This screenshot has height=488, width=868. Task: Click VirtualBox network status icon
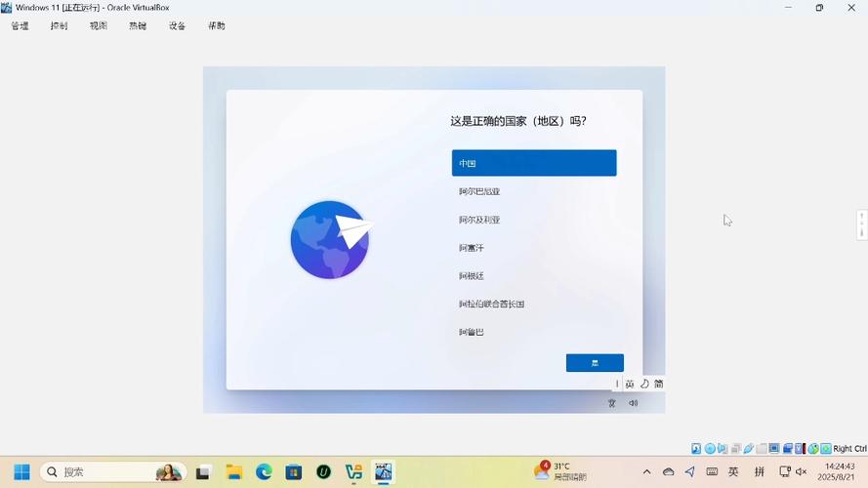(735, 448)
